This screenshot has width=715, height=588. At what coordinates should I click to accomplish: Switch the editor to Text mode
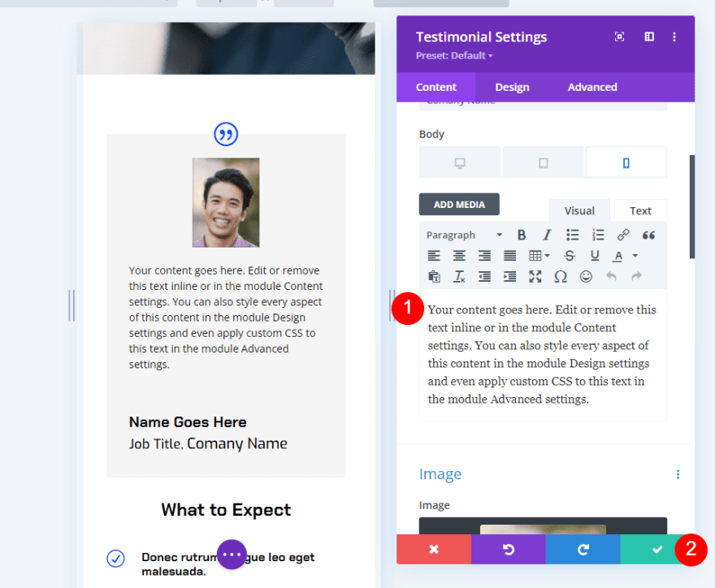(640, 210)
